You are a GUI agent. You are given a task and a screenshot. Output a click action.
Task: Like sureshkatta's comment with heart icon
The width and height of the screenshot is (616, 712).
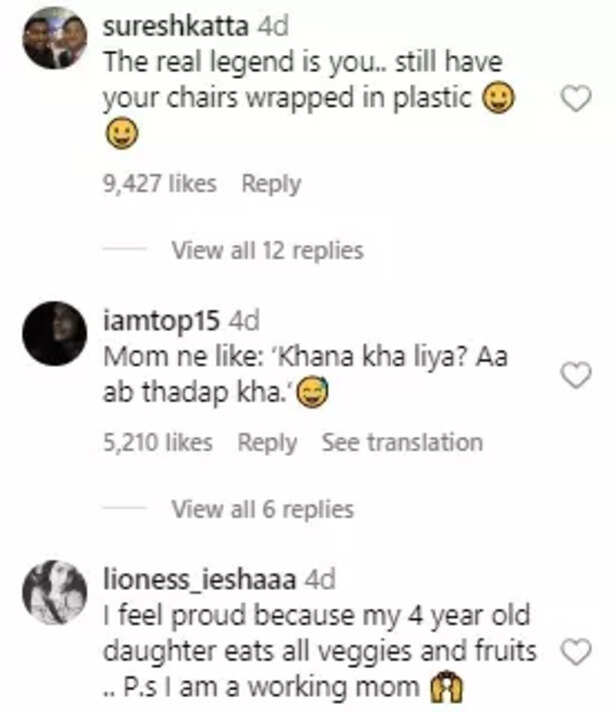tap(577, 99)
